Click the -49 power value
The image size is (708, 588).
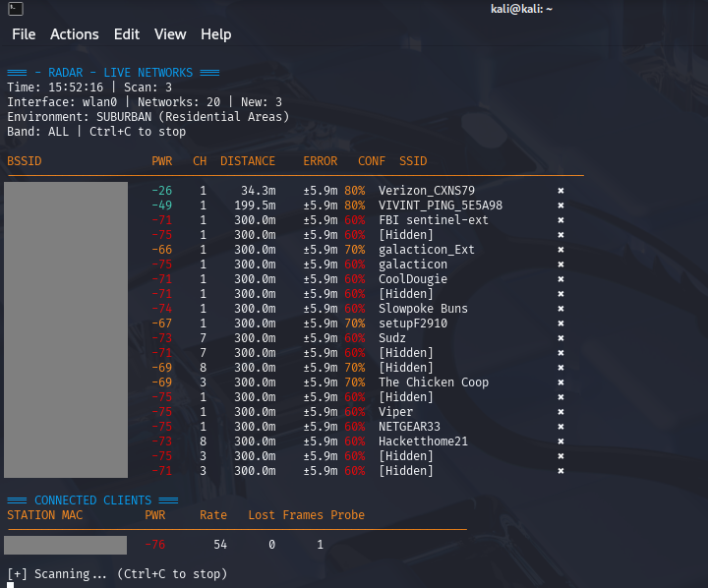click(x=161, y=206)
